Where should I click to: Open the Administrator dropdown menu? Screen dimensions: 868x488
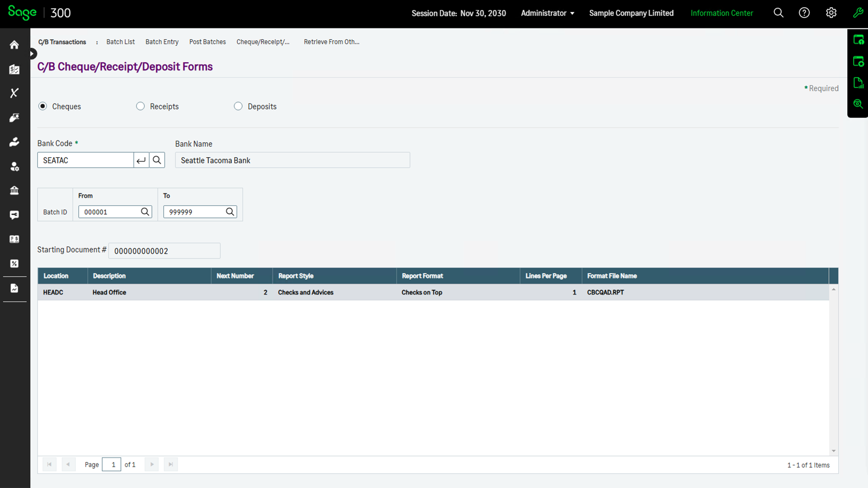547,13
